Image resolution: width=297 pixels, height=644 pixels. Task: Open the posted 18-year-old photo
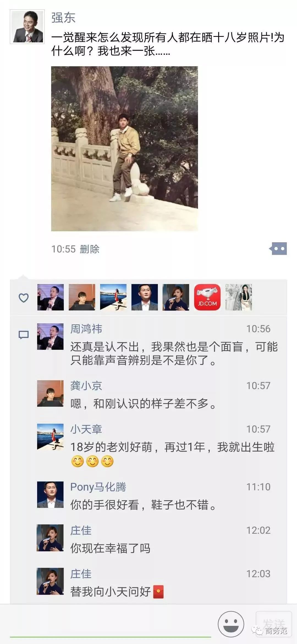(x=125, y=148)
